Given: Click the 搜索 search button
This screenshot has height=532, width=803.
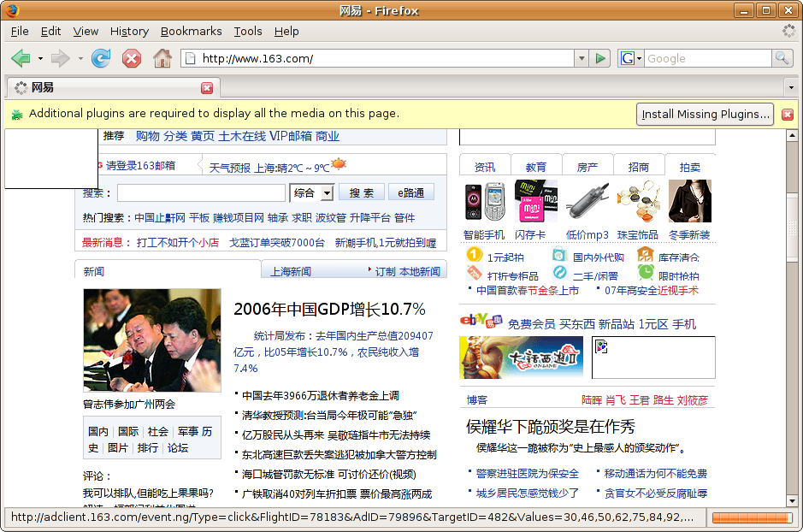Looking at the screenshot, I should 362,192.
